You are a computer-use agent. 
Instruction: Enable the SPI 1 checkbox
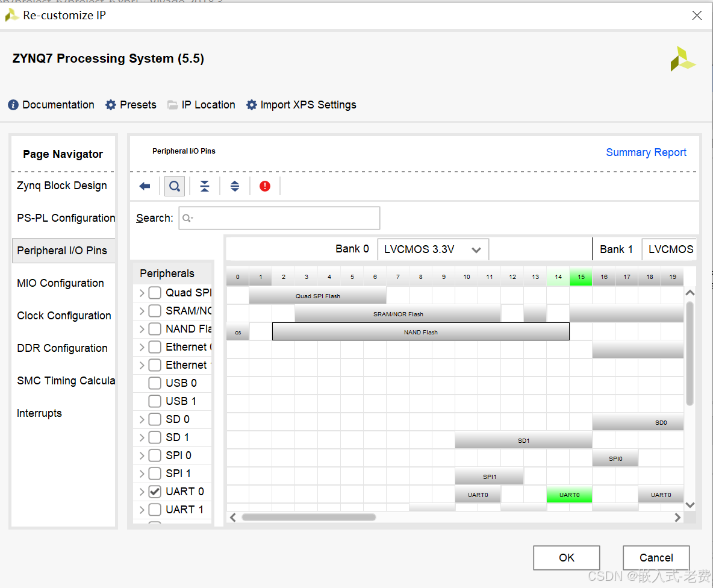point(155,474)
